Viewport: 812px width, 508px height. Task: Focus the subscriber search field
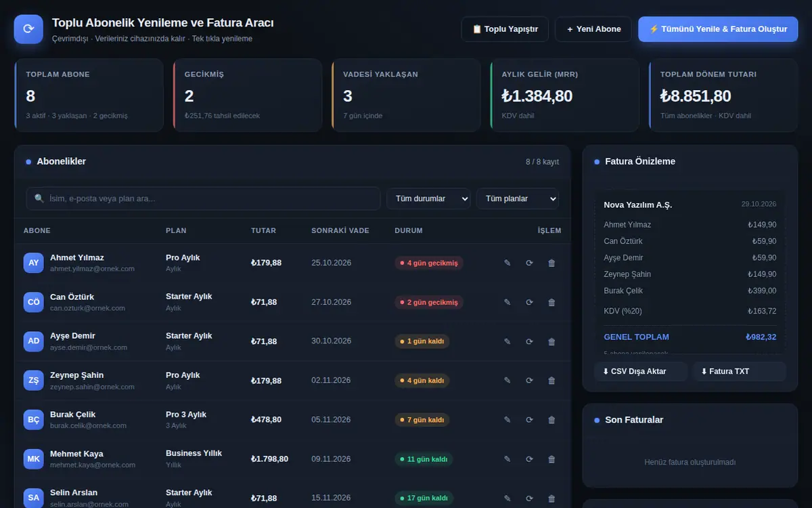pos(203,198)
